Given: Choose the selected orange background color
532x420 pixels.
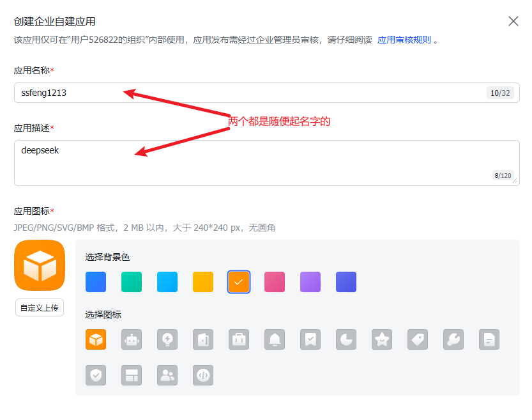Looking at the screenshot, I should (239, 282).
